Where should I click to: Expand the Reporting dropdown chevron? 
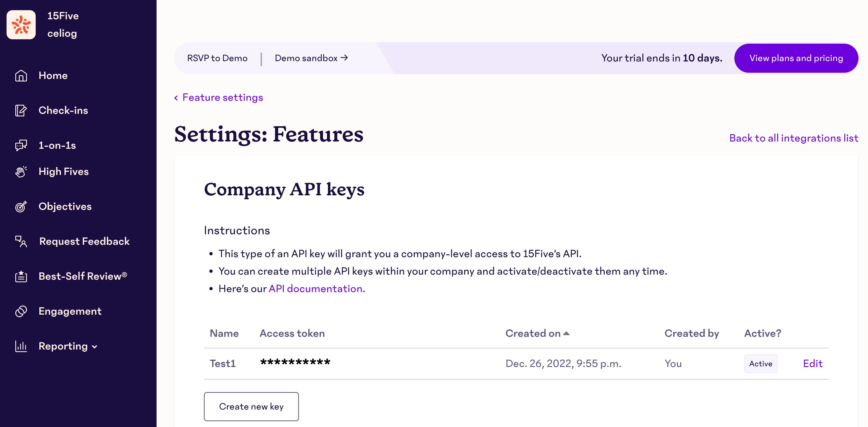coord(95,347)
